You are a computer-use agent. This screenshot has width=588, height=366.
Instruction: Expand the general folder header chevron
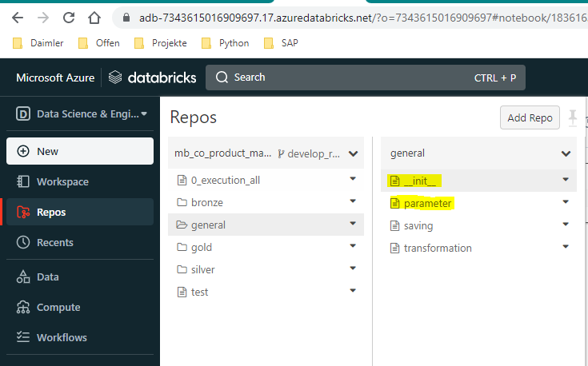pos(566,153)
